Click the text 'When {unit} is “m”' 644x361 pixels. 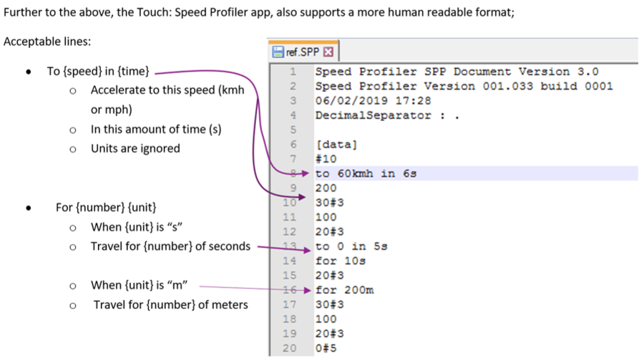pyautogui.click(x=140, y=285)
